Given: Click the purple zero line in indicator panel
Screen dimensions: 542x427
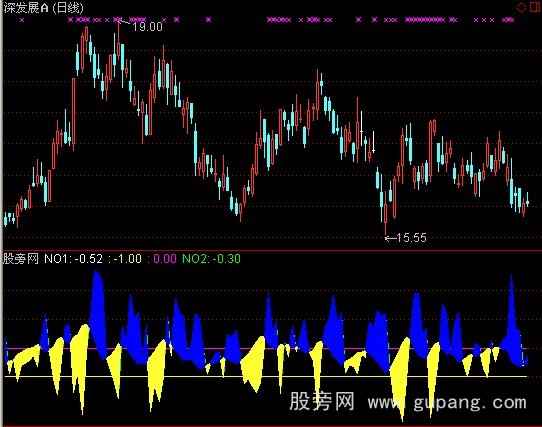Looking at the screenshot, I should tap(266, 349).
